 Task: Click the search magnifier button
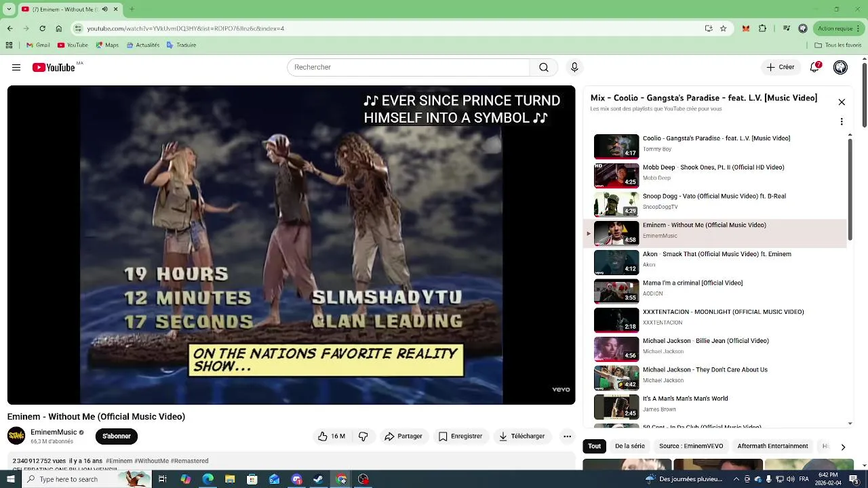(x=544, y=67)
